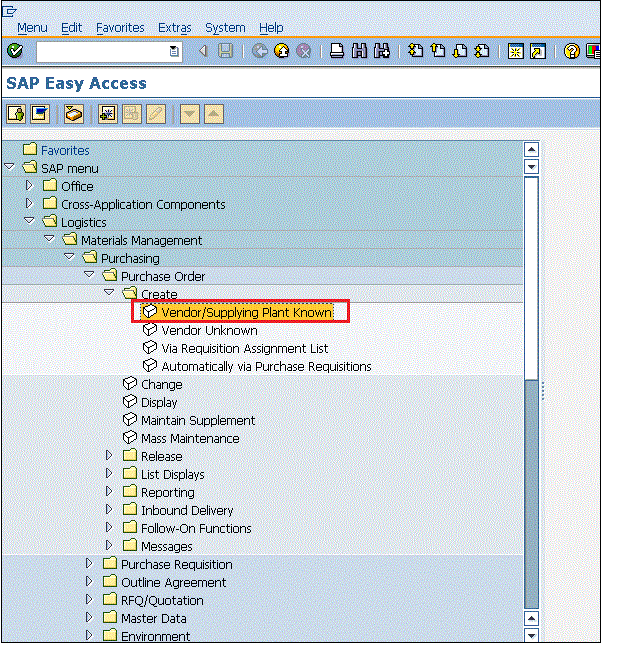Image resolution: width=628 pixels, height=649 pixels.
Task: Click the SAP Business Workplace icon
Action: tap(74, 114)
